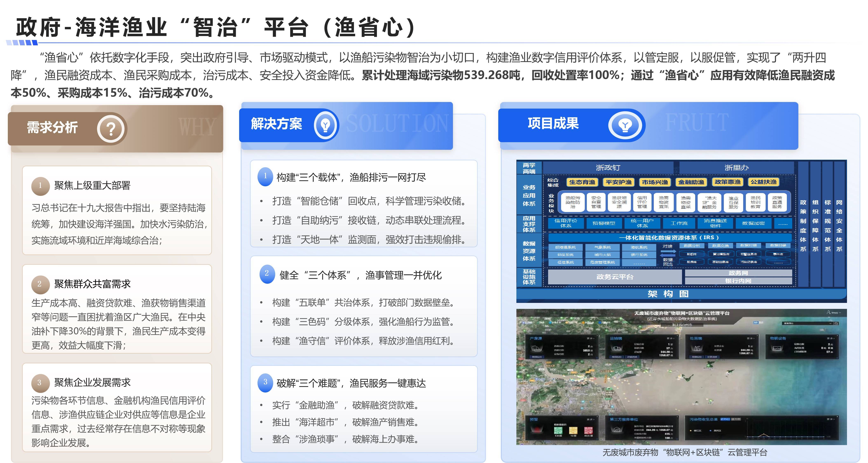This screenshot has height=463, width=868.
Task: Click the blue number 2 circle beside 健全“三个体系”
Action: click(267, 274)
